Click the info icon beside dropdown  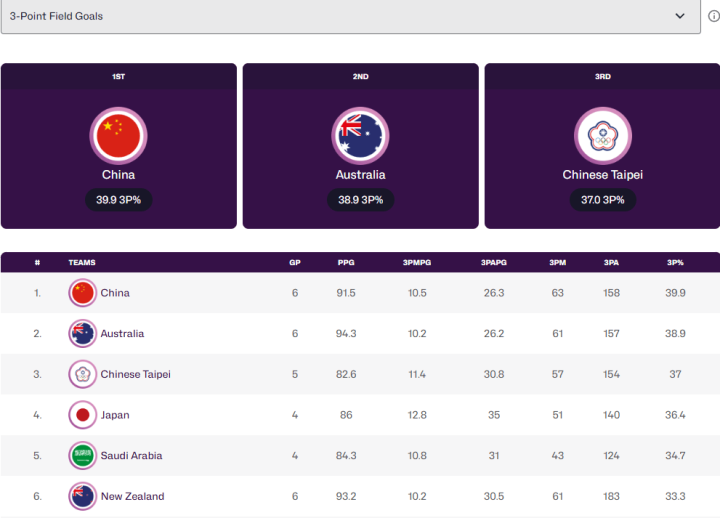point(714,16)
